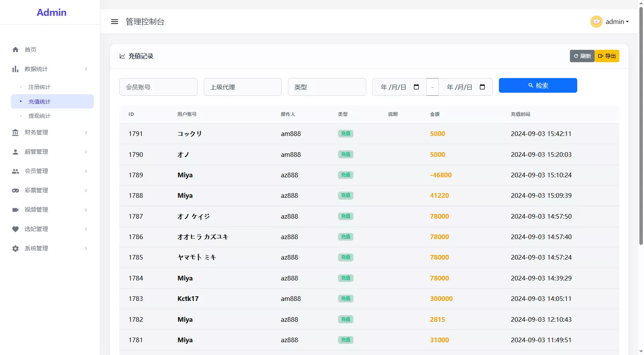Click the 检索 search button
The height and width of the screenshot is (355, 644).
[x=538, y=85]
